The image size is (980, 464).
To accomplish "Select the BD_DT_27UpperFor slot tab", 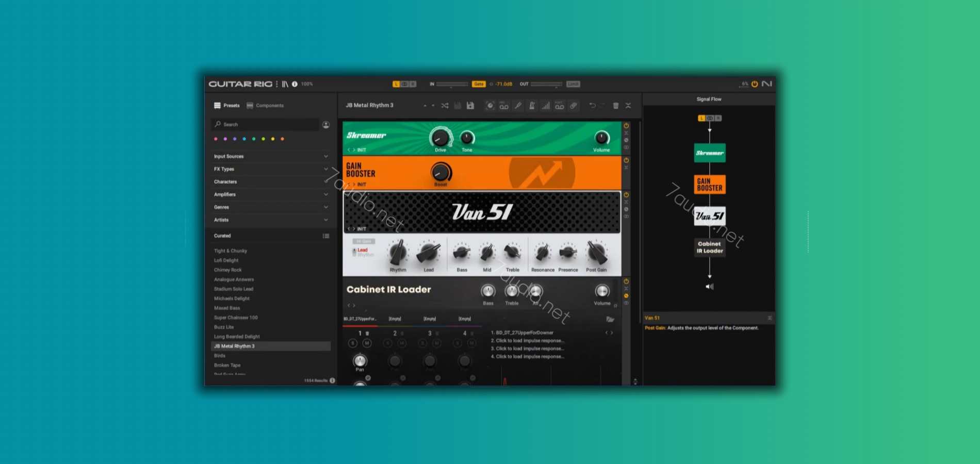I will coord(360,319).
